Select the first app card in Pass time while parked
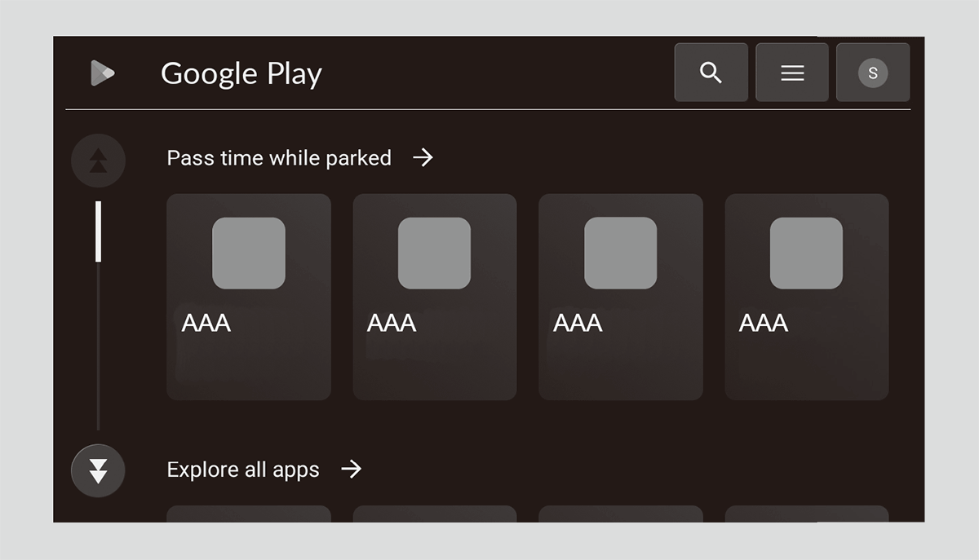This screenshot has height=560, width=979. [x=249, y=297]
